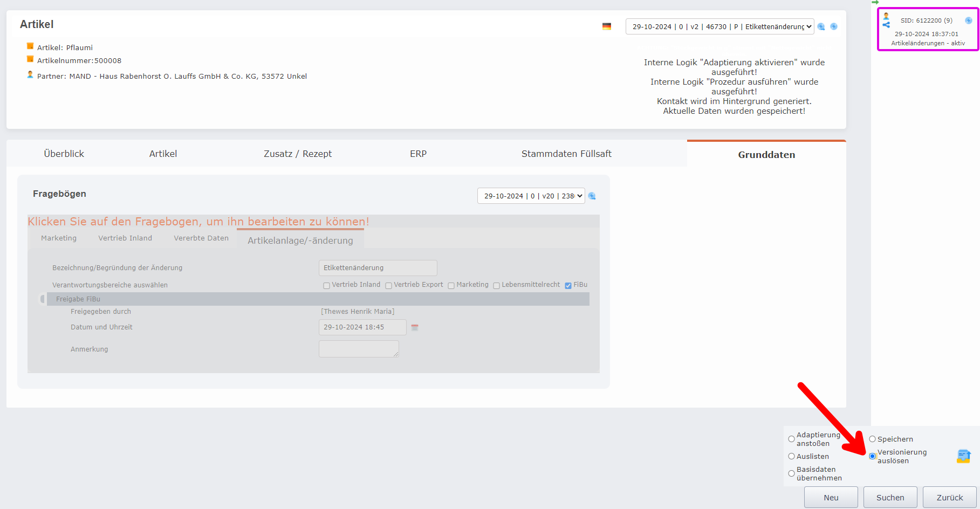Select the Auslisten radio button
Viewport: 980px width, 509px height.
[791, 456]
